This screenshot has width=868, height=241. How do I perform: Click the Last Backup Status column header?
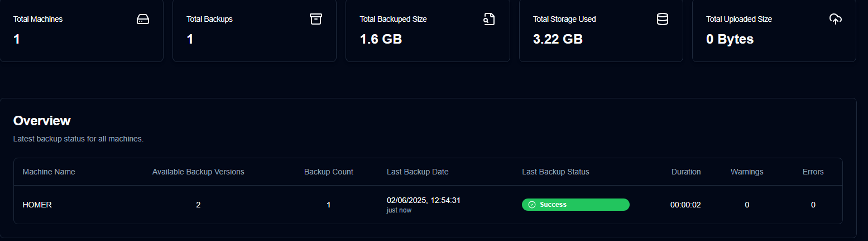pyautogui.click(x=555, y=172)
